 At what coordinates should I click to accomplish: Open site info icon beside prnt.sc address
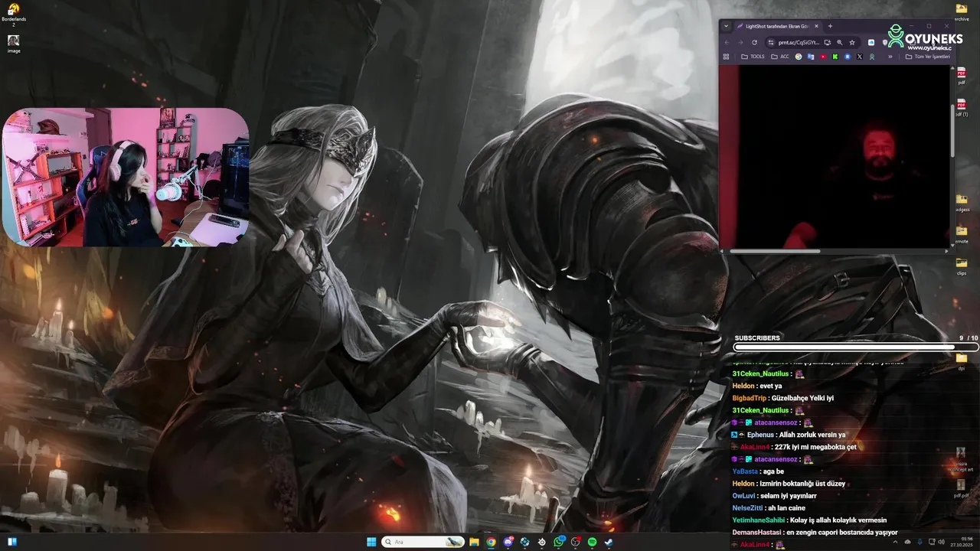pos(770,42)
